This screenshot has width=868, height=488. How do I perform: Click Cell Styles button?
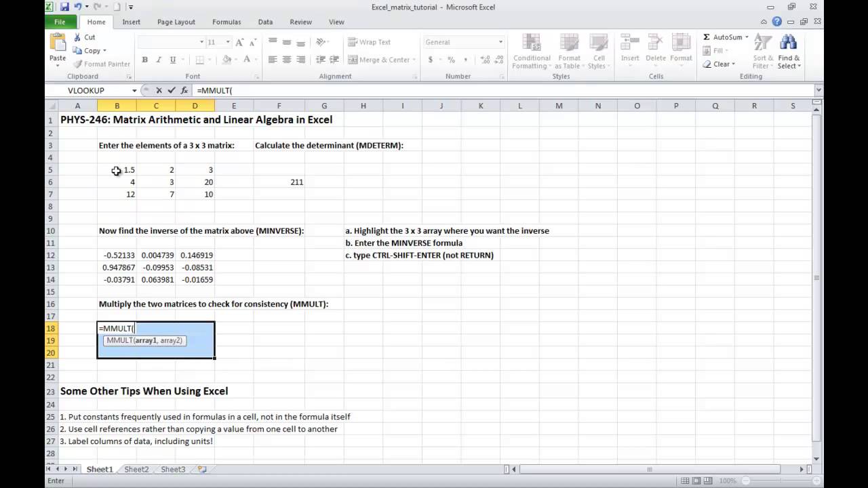tap(597, 51)
